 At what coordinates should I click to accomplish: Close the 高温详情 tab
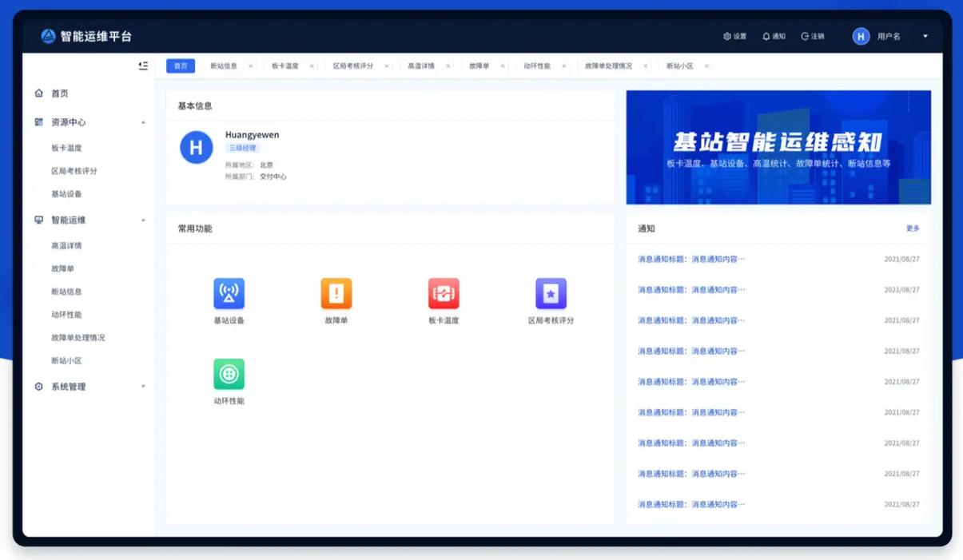click(448, 66)
